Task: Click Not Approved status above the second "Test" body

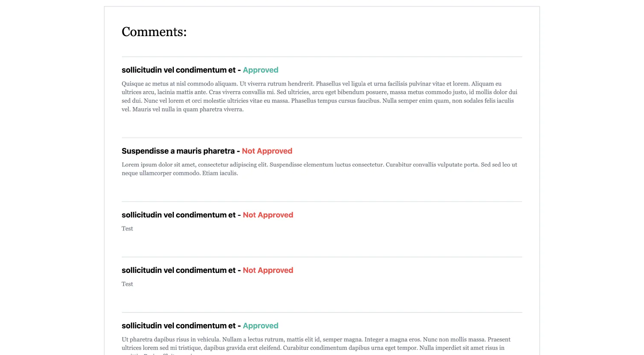Action: (268, 270)
